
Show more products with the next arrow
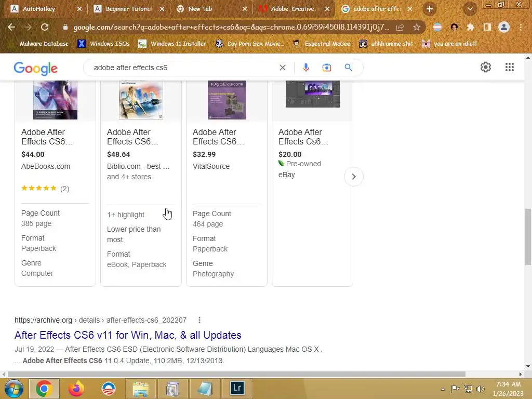point(353,177)
